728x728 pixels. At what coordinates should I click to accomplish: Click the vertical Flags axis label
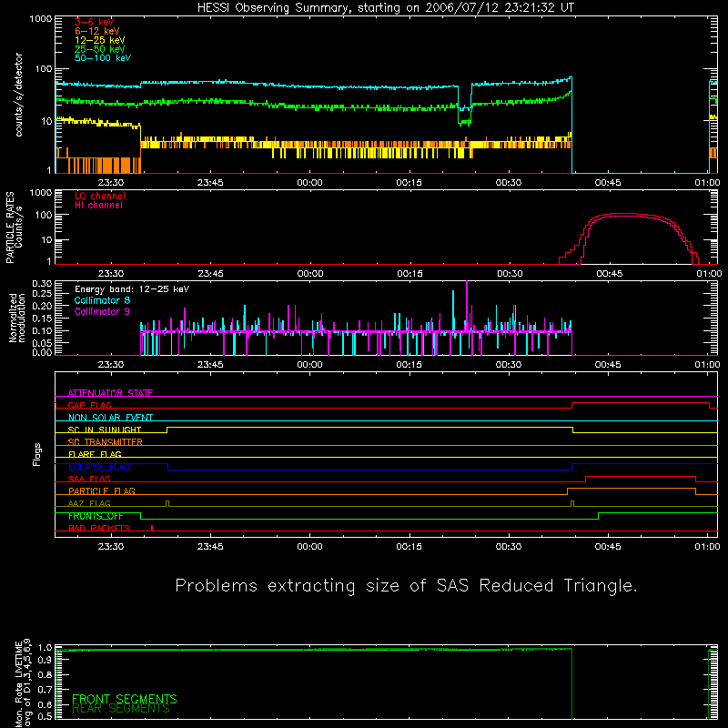(x=37, y=454)
